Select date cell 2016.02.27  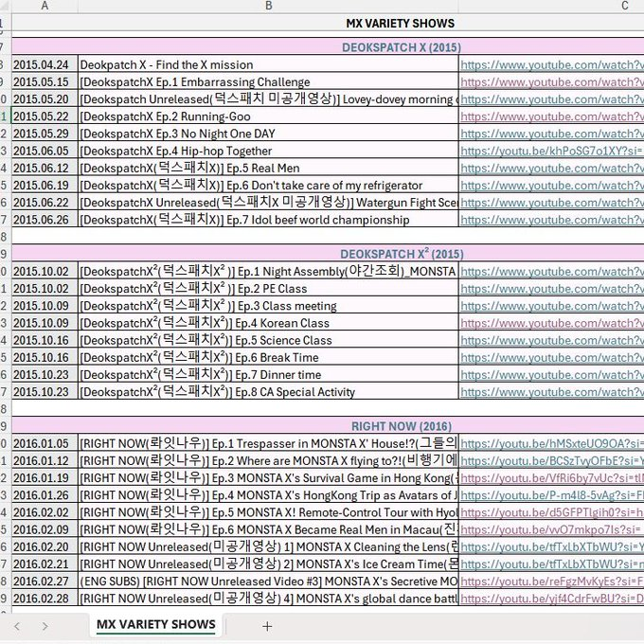click(45, 581)
